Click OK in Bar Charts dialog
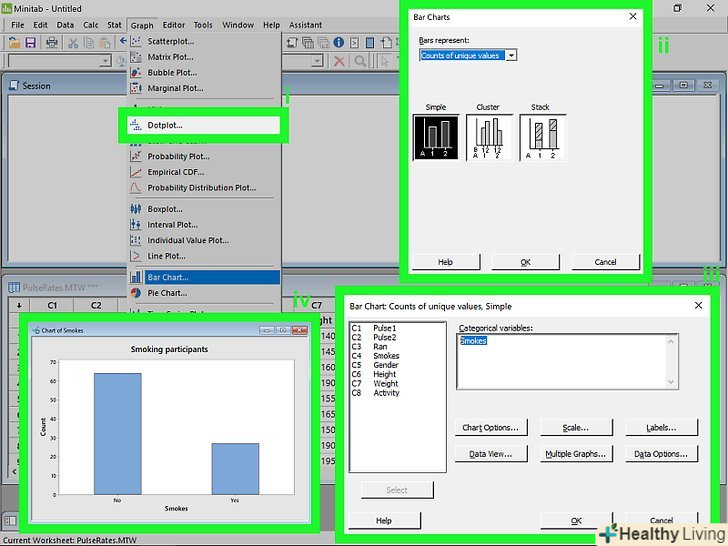The width and height of the screenshot is (728, 546). (525, 262)
